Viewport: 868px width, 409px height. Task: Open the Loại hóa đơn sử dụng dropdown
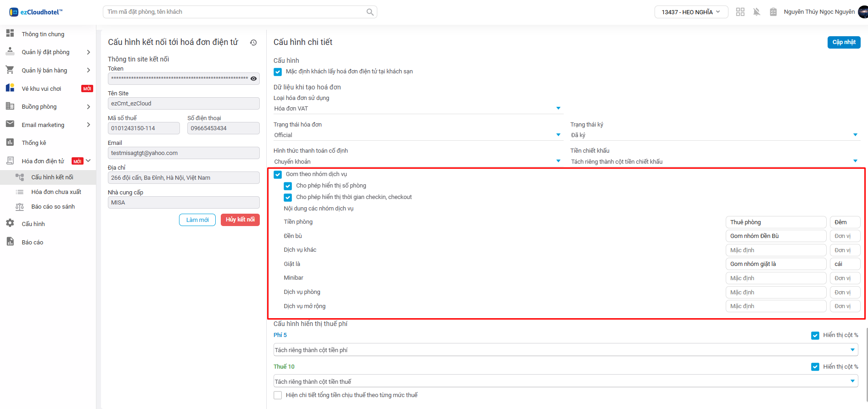[417, 109]
